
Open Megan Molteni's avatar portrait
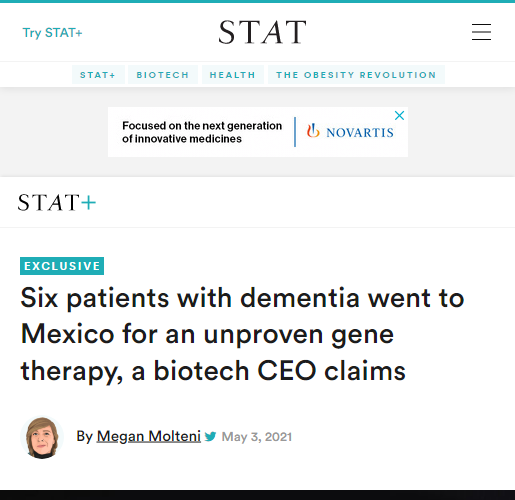click(x=42, y=437)
